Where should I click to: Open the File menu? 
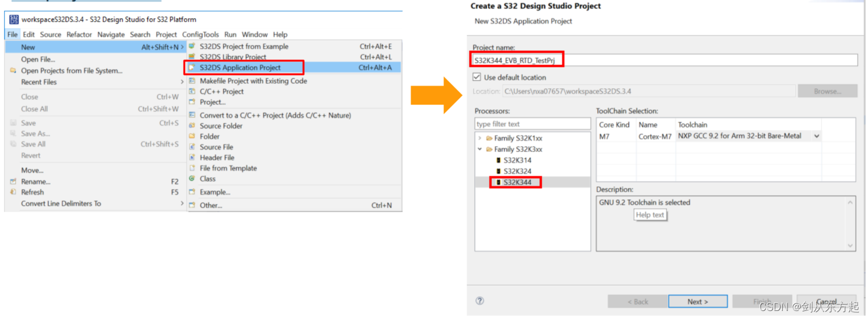[x=12, y=34]
